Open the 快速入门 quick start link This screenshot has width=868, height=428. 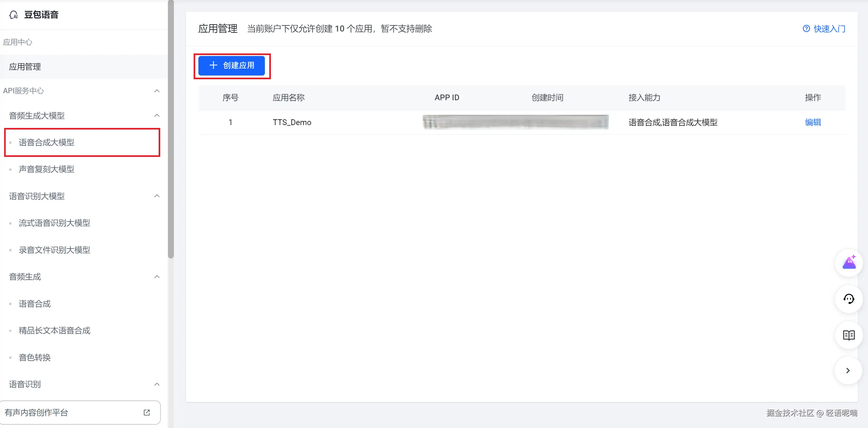pyautogui.click(x=829, y=29)
